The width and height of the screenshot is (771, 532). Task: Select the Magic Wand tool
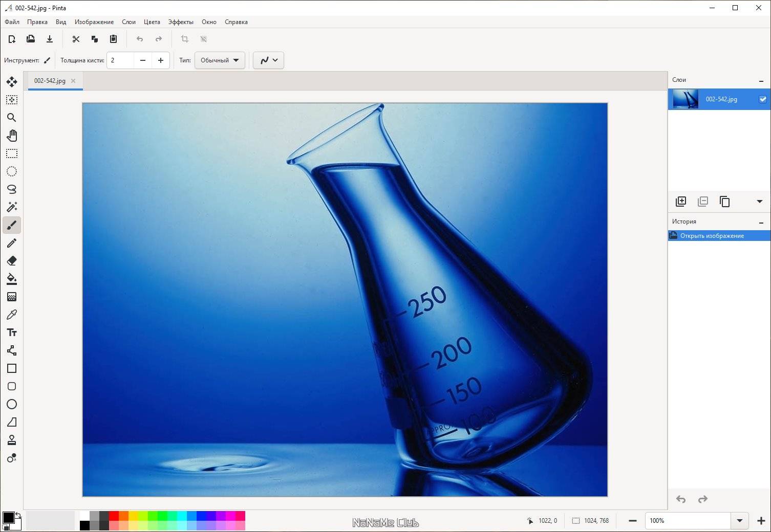pyautogui.click(x=12, y=207)
